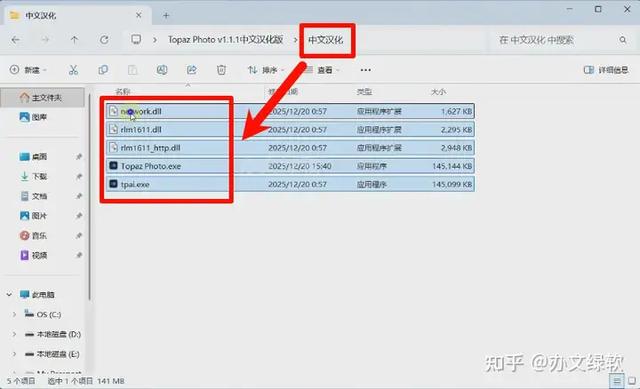This screenshot has height=389, width=640.
Task: Go up one folder level
Action: 74,40
